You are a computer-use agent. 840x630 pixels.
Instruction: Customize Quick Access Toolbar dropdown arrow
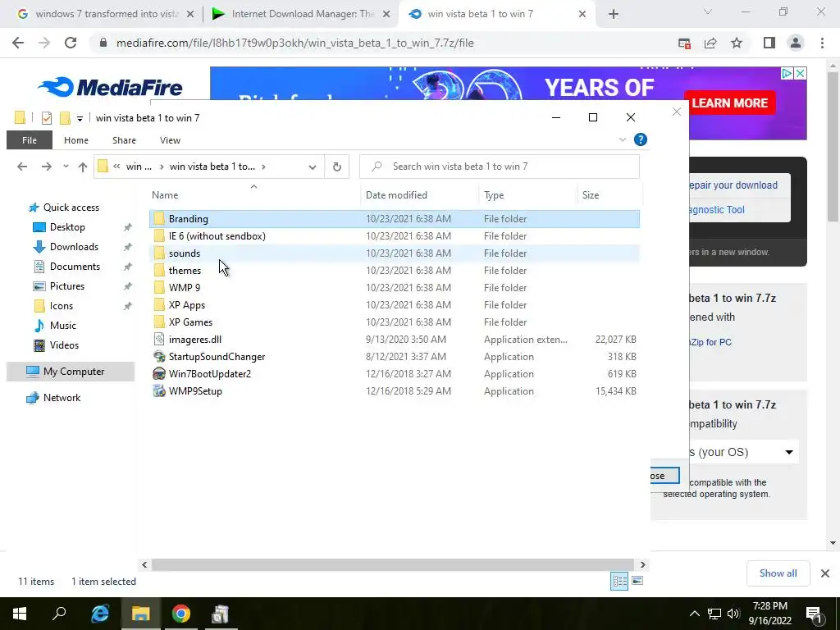pos(80,118)
